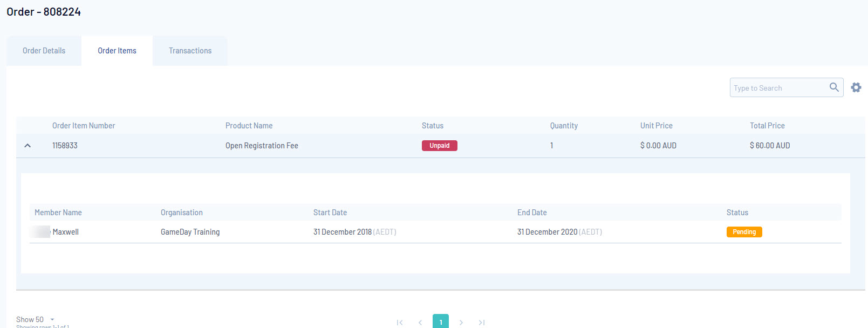Open the Transactions tab
The image size is (868, 328).
click(x=190, y=51)
